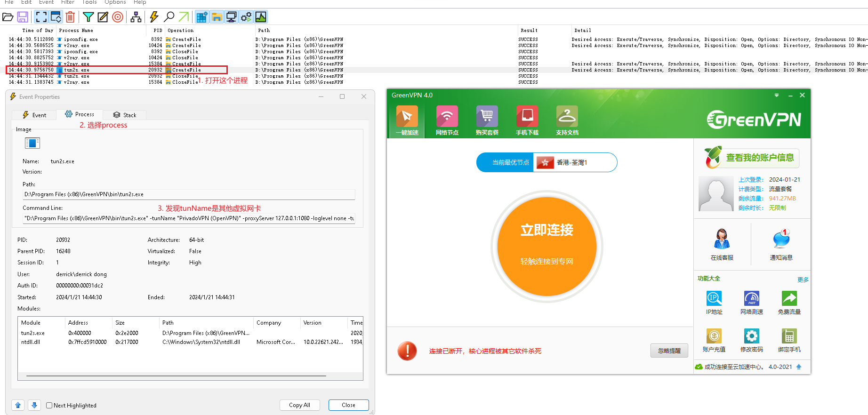Go to previous event with up arrow
Image resolution: width=868 pixels, height=415 pixels.
coord(18,405)
